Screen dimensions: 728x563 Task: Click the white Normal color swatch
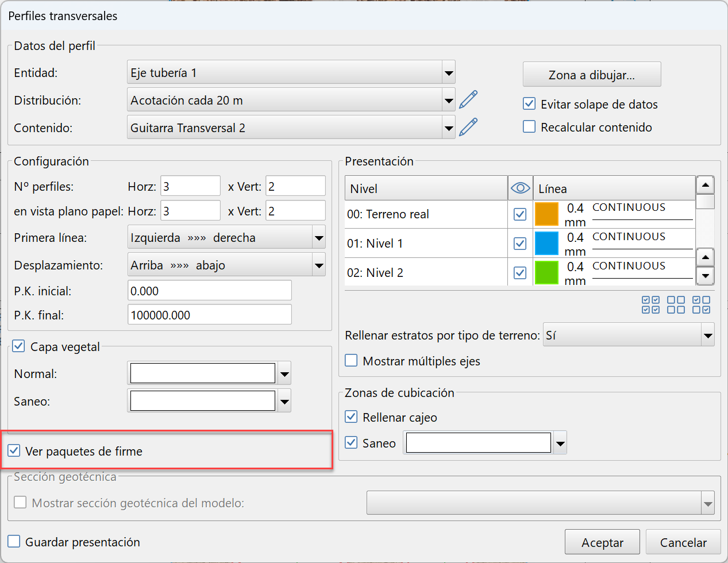(x=203, y=373)
